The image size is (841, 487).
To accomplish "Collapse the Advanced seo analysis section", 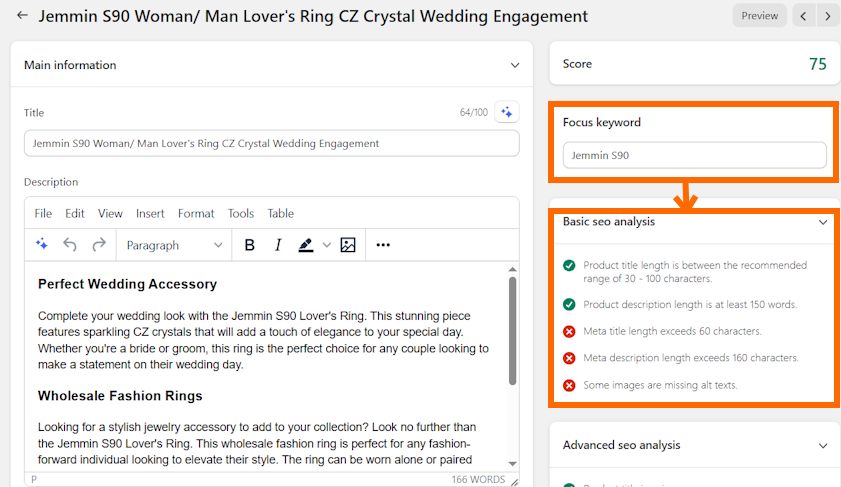I will [x=823, y=446].
